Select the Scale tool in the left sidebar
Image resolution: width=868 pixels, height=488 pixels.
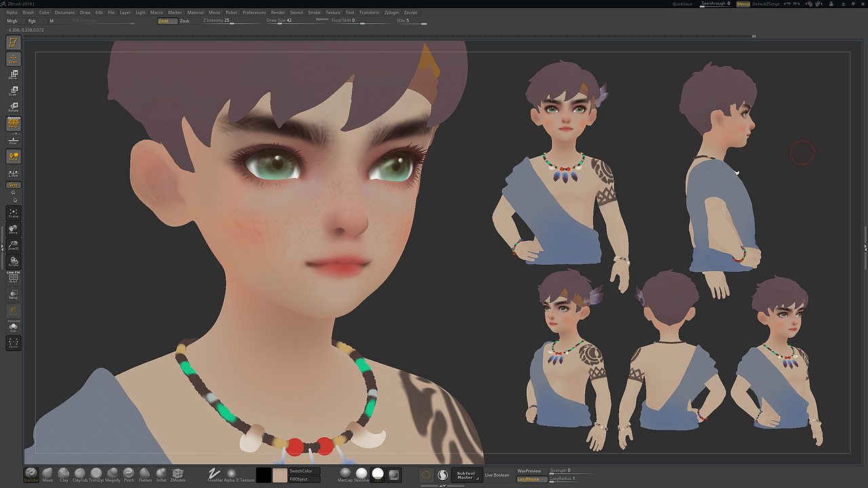(13, 91)
